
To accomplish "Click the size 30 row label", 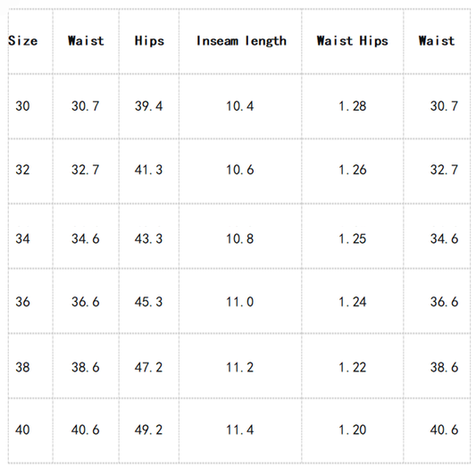I will pos(22,106).
